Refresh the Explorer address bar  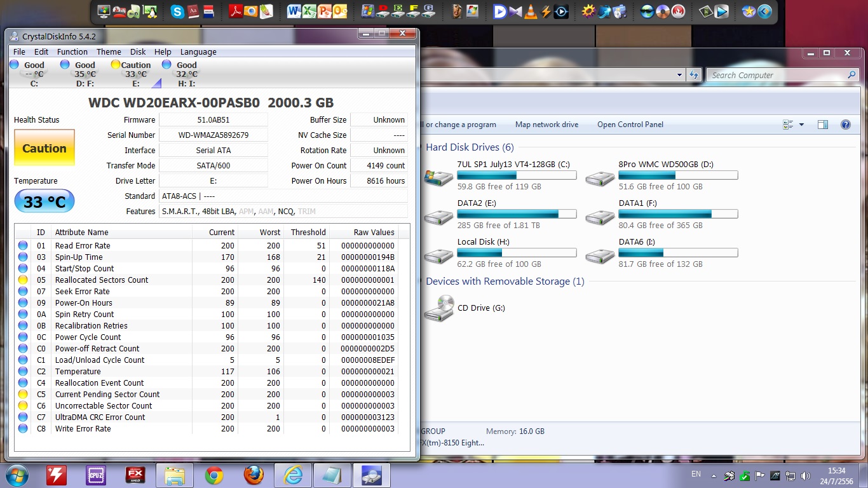(694, 75)
